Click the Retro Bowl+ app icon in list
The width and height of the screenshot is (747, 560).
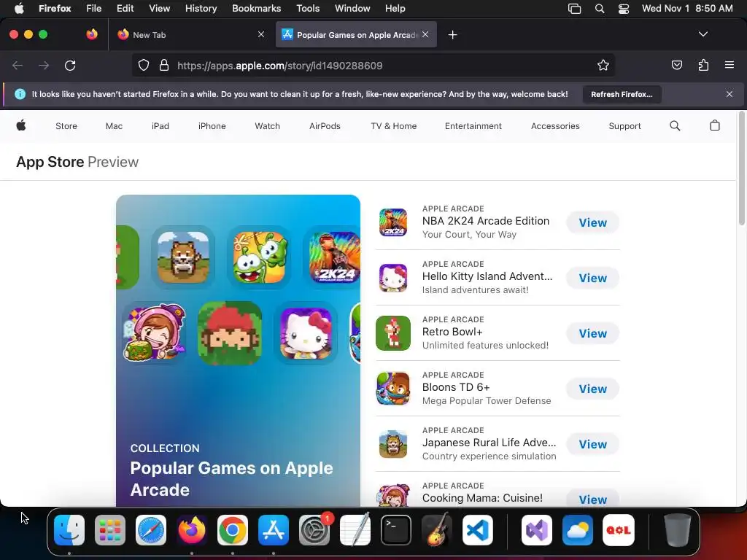coord(393,333)
